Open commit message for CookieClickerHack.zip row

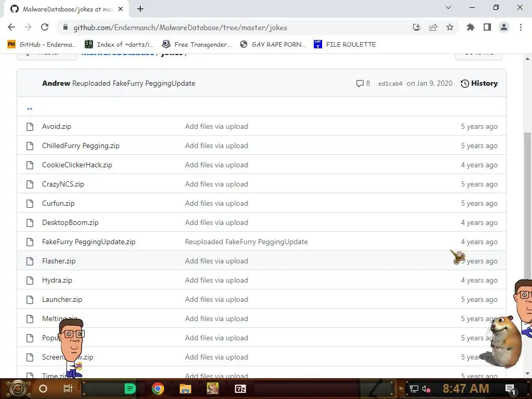217,165
